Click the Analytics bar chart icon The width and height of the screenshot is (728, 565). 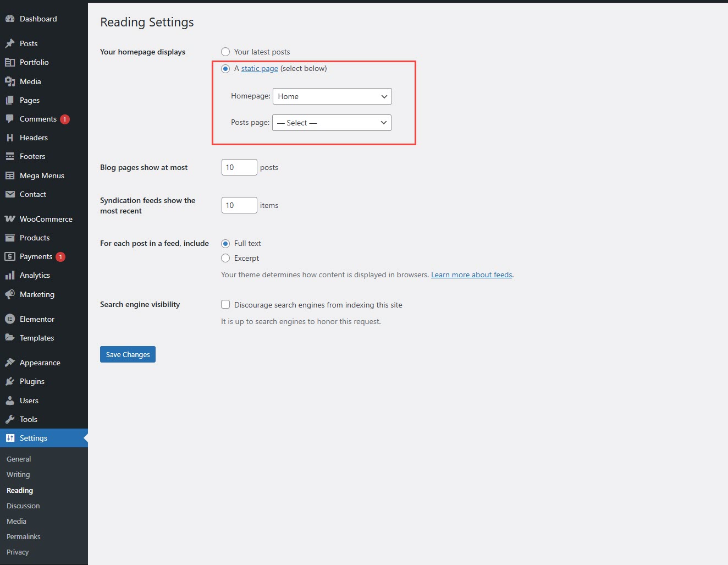coord(10,275)
